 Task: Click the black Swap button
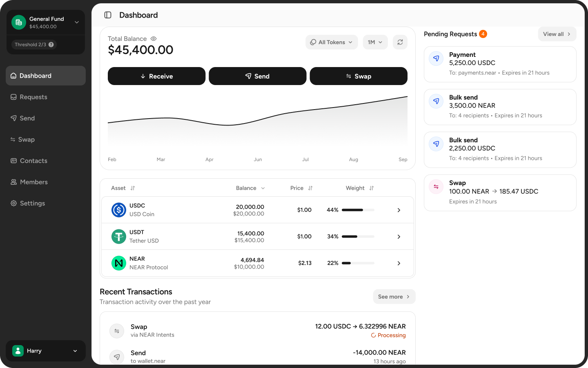coord(359,76)
